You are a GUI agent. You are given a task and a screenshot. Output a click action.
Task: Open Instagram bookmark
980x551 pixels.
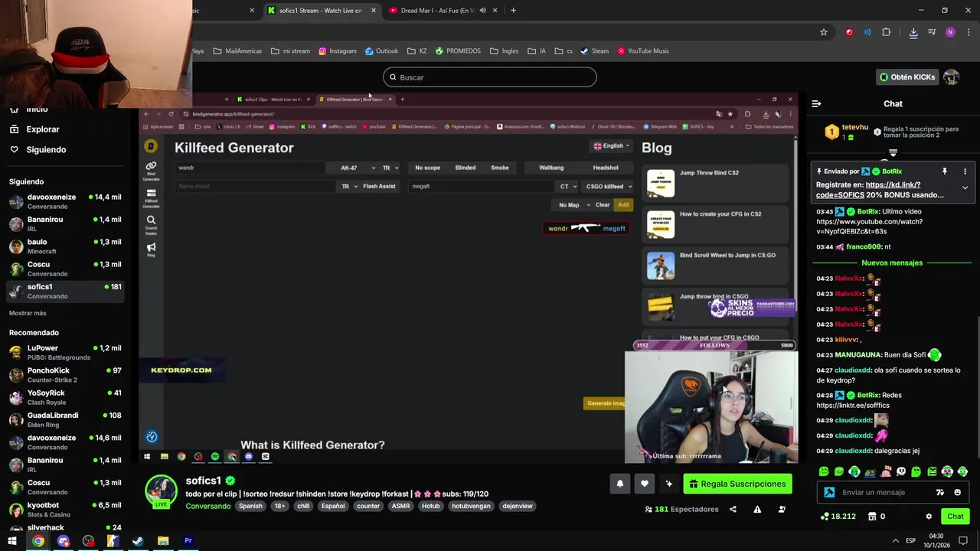click(338, 51)
